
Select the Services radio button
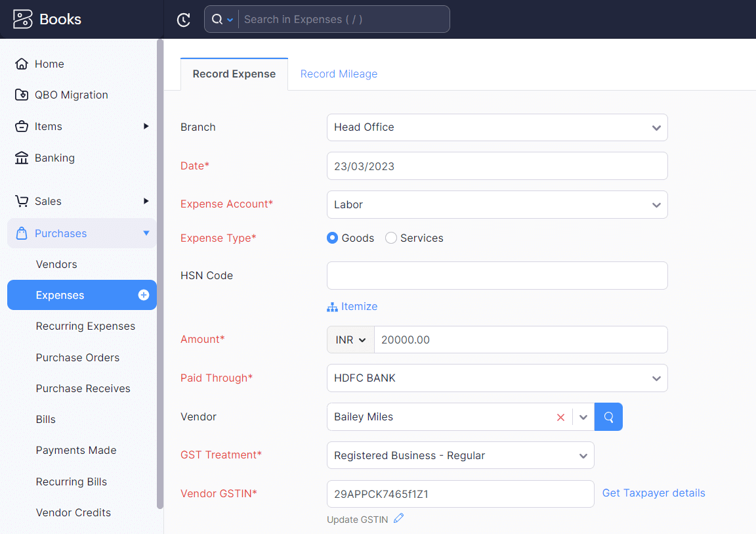click(x=391, y=238)
